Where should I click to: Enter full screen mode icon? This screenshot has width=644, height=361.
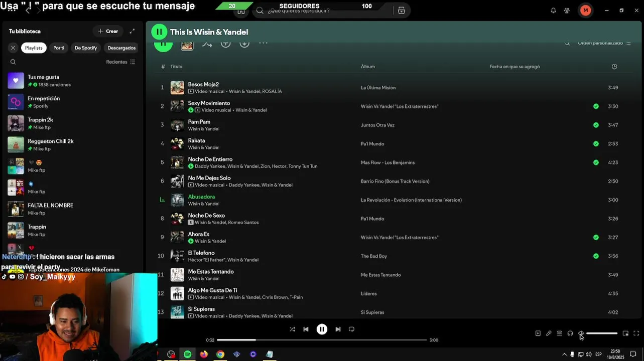(x=636, y=333)
